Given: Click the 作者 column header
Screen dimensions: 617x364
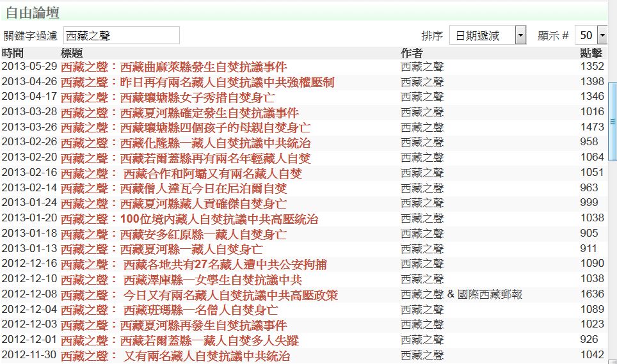Looking at the screenshot, I should (x=412, y=53).
